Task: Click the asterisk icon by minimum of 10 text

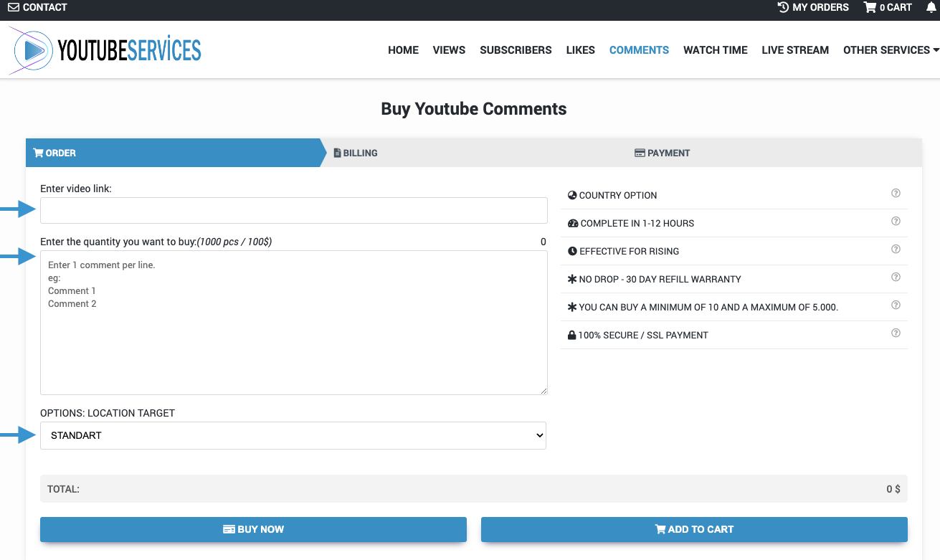Action: click(x=572, y=307)
